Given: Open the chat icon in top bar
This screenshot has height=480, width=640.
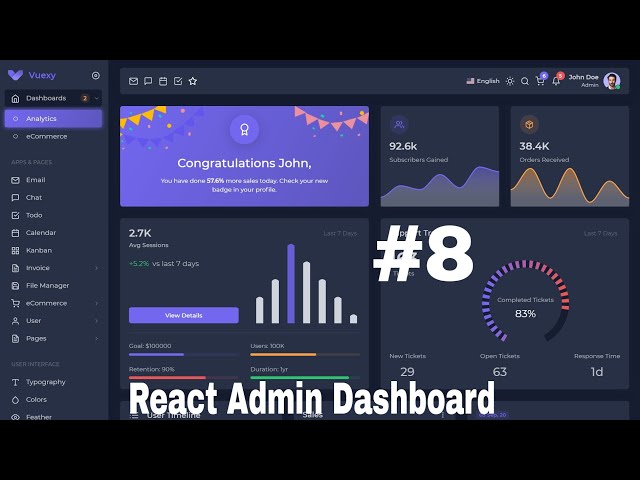Looking at the screenshot, I should (x=148, y=81).
